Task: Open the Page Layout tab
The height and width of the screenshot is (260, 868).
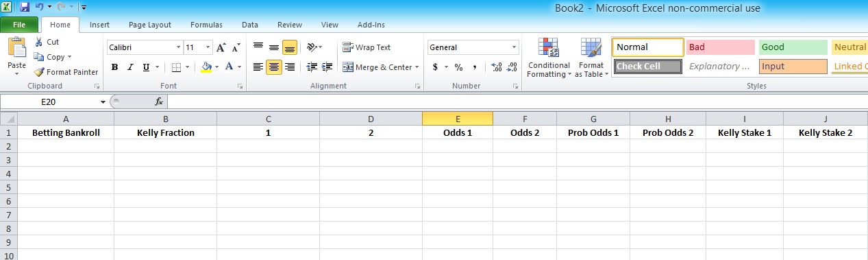Action: [x=150, y=25]
